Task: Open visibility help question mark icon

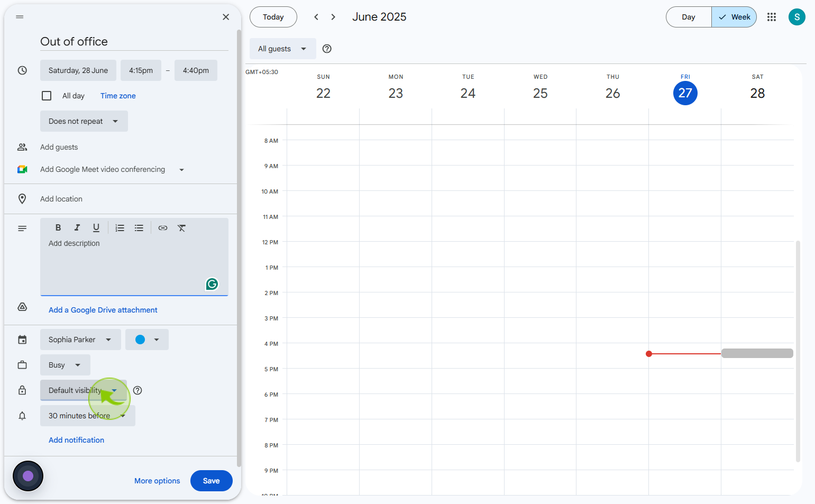Action: pyautogui.click(x=138, y=390)
